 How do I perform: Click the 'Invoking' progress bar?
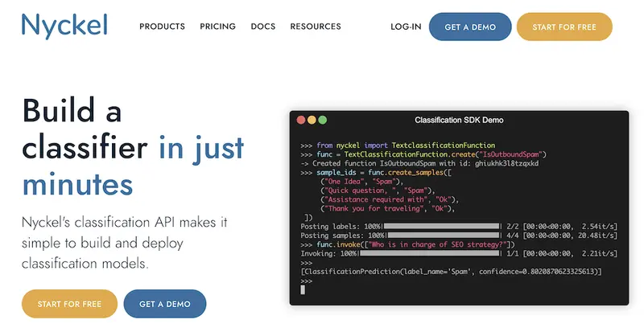(430, 253)
